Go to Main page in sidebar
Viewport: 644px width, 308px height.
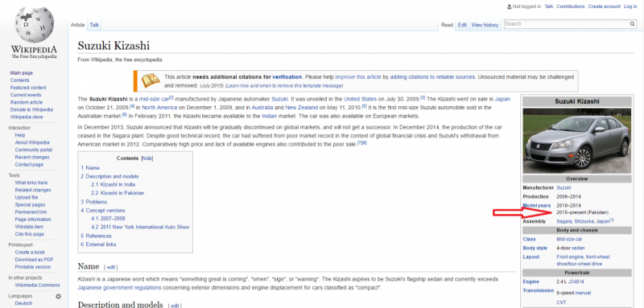click(x=22, y=73)
